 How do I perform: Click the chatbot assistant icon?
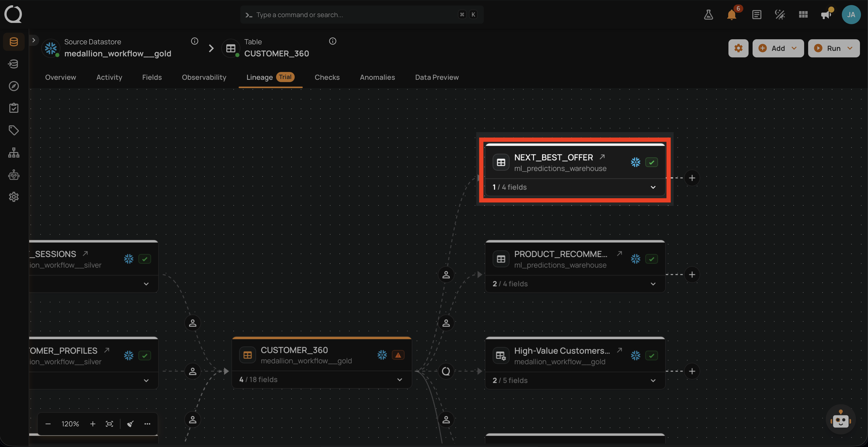841,419
